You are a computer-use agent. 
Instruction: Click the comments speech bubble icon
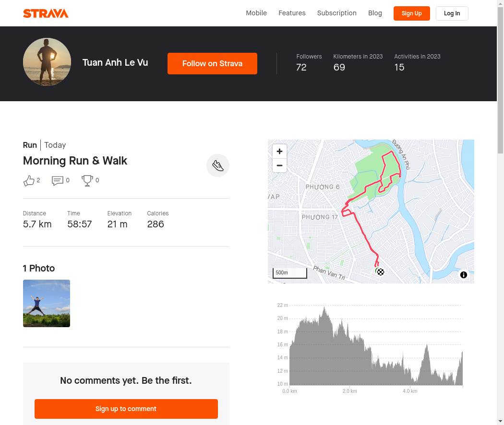[58, 180]
